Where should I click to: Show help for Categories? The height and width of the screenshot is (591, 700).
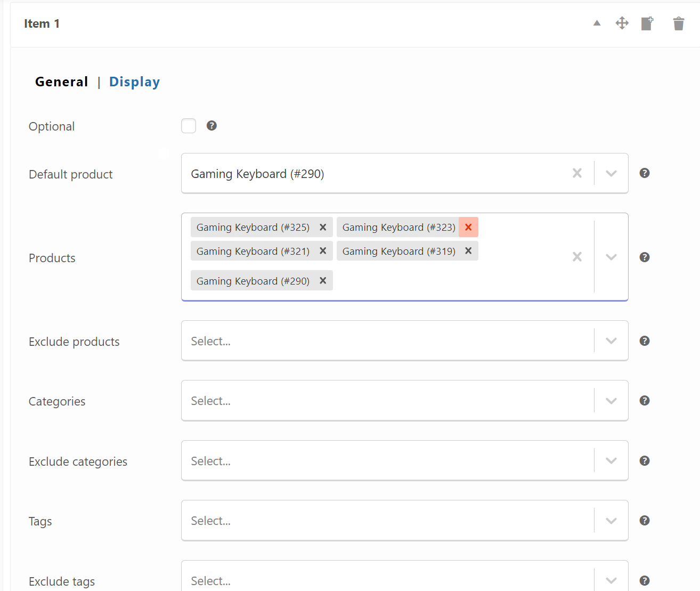645,401
